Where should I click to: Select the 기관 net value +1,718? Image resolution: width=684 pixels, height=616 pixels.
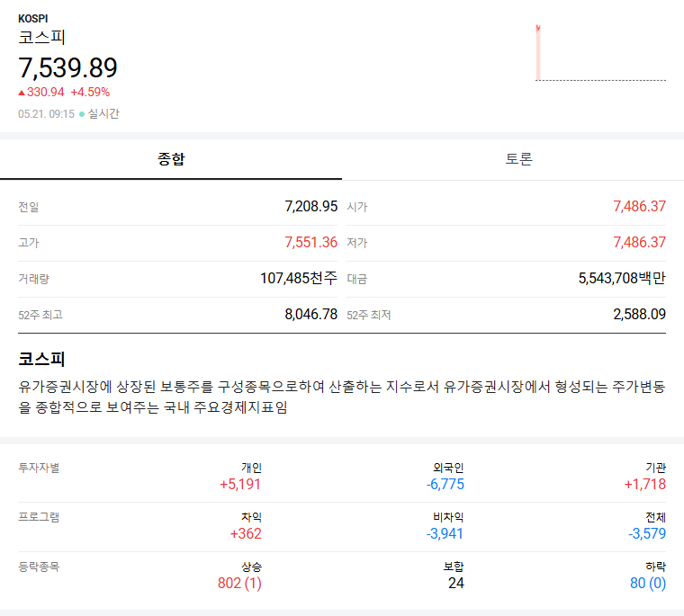(645, 485)
